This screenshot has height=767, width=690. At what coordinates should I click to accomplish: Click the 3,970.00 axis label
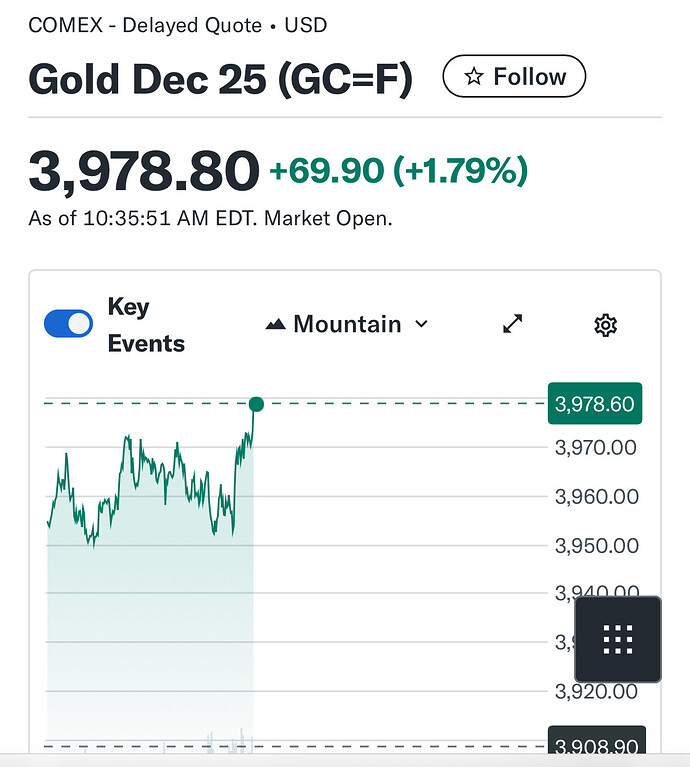click(595, 447)
